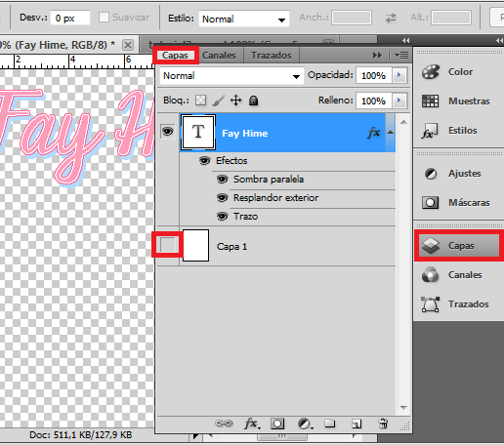Viewport: 504px width, 445px height.
Task: Select the Fay Hime document tab
Action: point(58,45)
